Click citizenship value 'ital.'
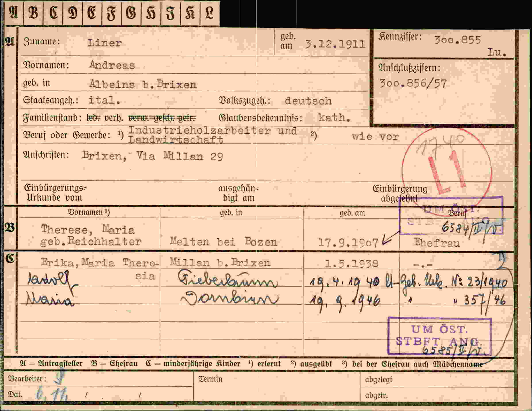 coord(104,100)
